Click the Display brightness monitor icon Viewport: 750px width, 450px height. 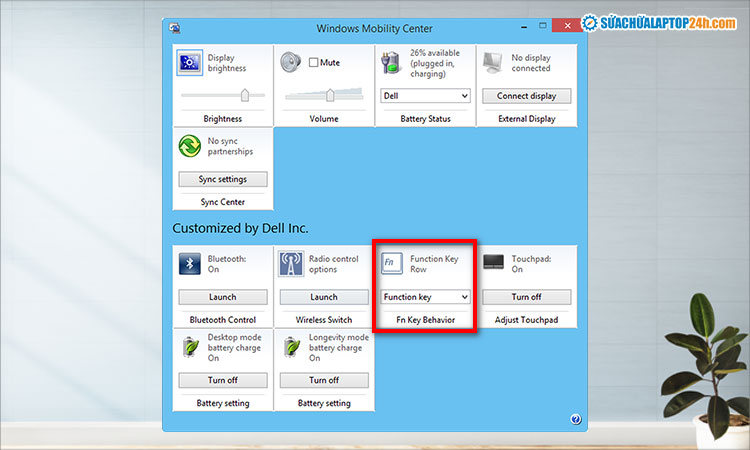[x=190, y=65]
